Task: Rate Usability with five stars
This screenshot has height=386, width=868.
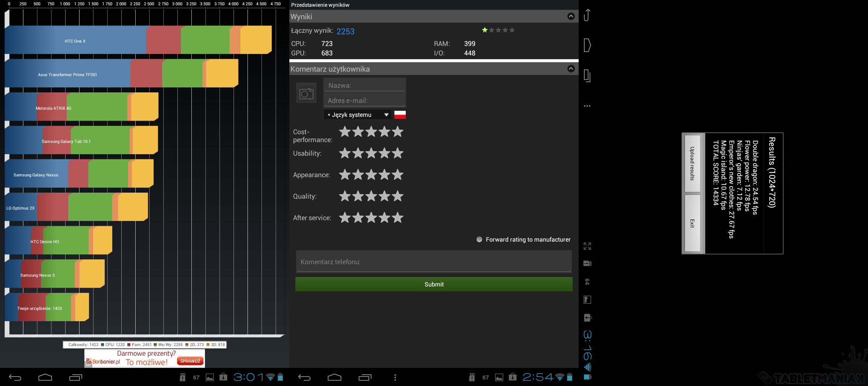Action: pyautogui.click(x=397, y=153)
